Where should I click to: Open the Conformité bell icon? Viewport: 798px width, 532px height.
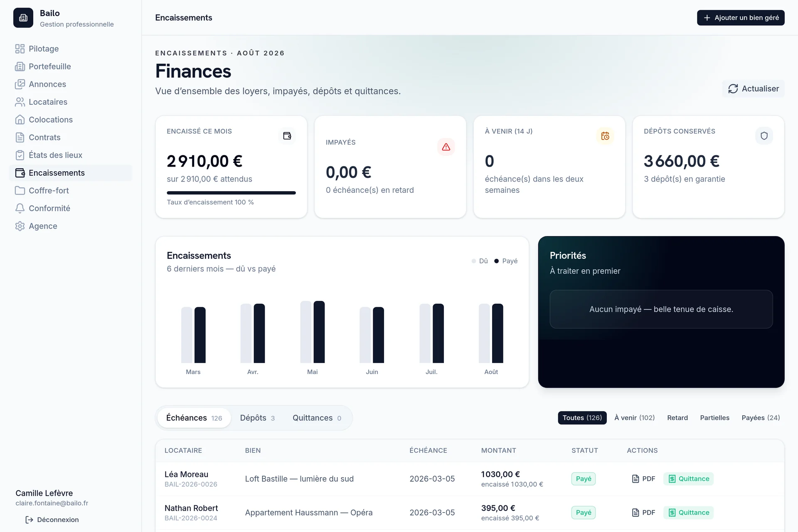[20, 208]
